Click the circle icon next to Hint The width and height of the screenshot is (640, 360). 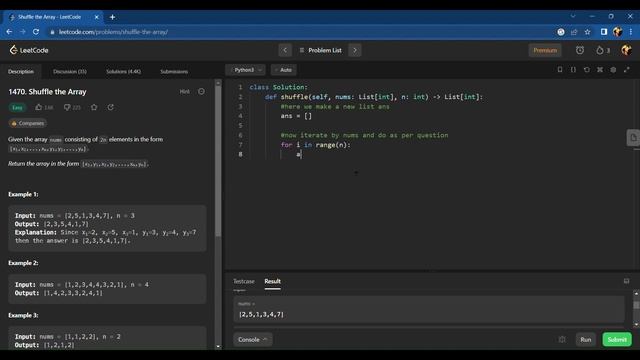201,91
